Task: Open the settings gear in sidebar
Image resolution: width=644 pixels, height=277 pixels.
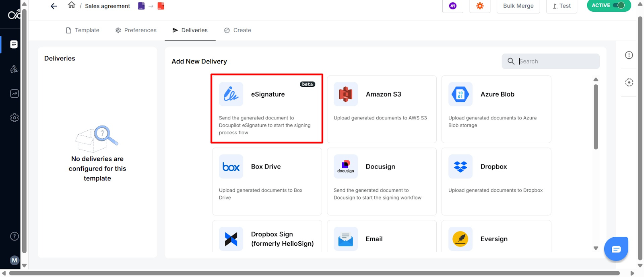Action: coord(14,118)
